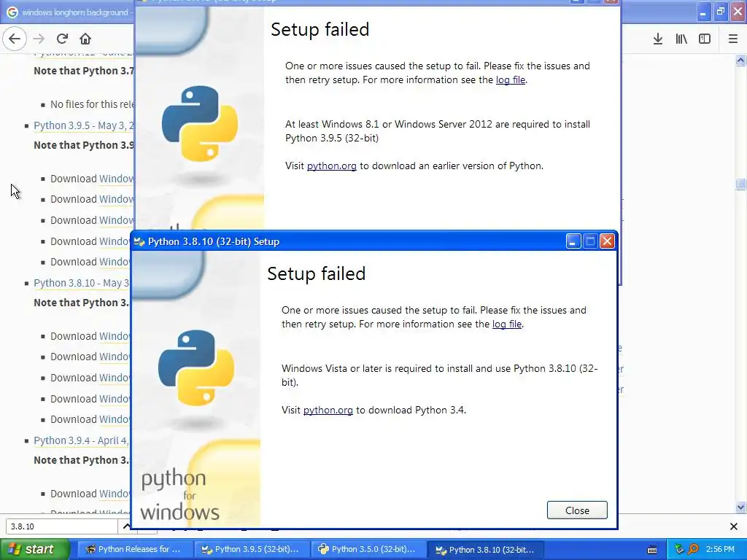Viewport: 747px width, 560px height.
Task: Click page scrollbar down arrow in Firefox
Action: coord(741,507)
